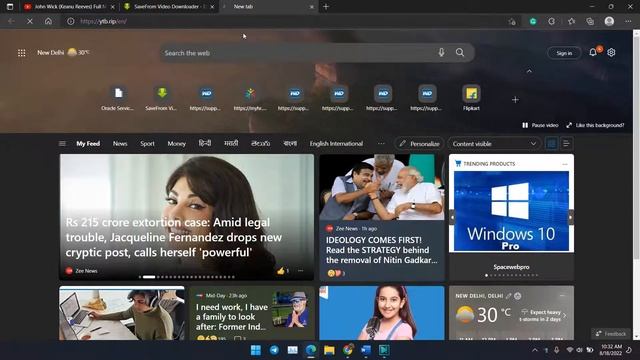Show more feed categories ellipsis
The width and height of the screenshot is (640, 360).
pyautogui.click(x=381, y=144)
